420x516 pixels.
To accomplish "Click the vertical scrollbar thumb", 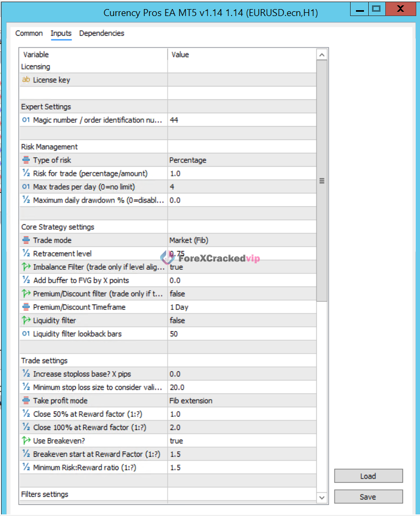I will 322,181.
